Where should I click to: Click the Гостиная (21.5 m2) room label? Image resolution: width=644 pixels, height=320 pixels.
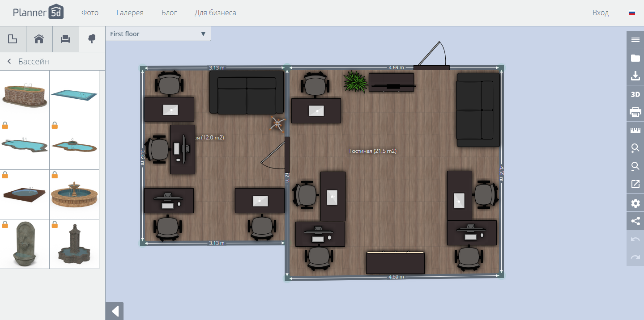pyautogui.click(x=373, y=151)
